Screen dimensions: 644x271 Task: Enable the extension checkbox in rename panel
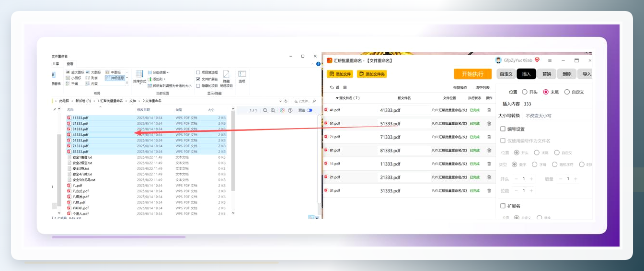pyautogui.click(x=503, y=206)
